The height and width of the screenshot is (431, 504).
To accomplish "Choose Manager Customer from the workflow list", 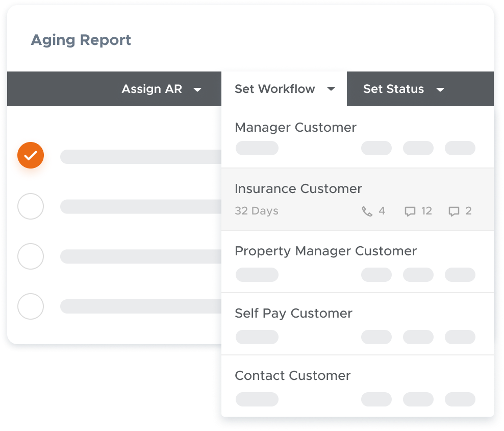I will click(x=295, y=128).
